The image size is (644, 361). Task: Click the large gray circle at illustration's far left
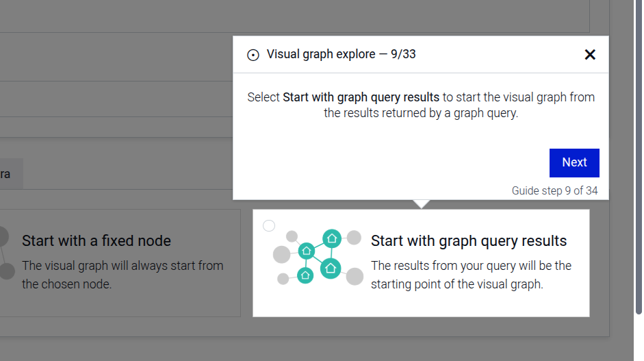click(281, 255)
